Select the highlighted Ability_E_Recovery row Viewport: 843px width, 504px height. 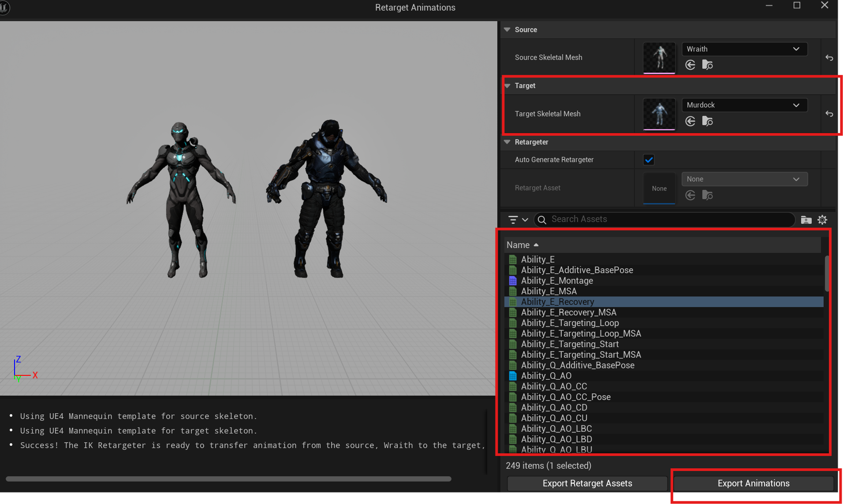pyautogui.click(x=664, y=302)
